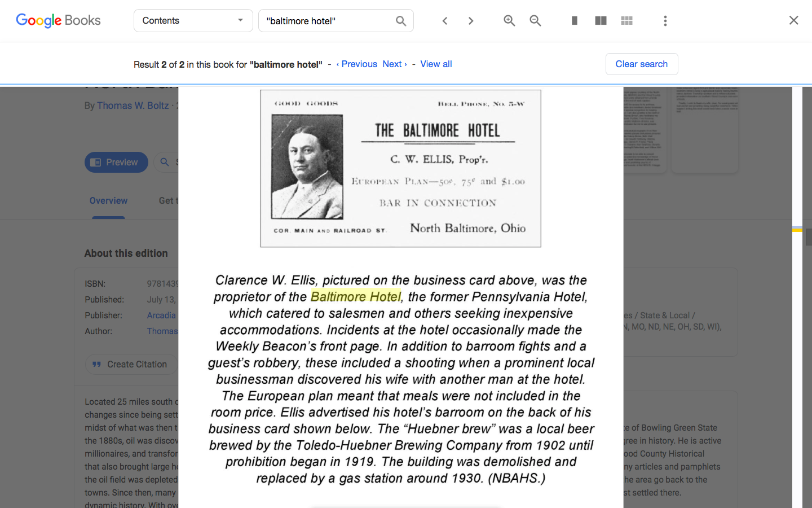Click the Baltimore Hotel business card image
Image resolution: width=812 pixels, height=508 pixels.
click(x=400, y=168)
